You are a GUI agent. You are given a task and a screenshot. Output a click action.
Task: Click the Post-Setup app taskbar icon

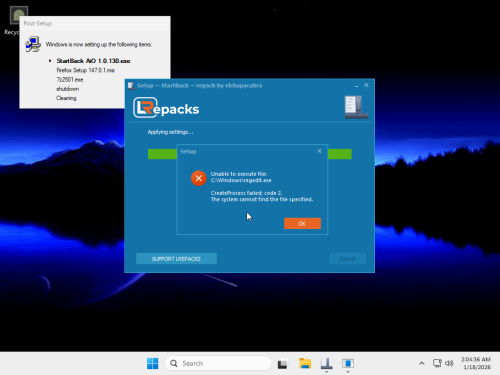pos(348,363)
